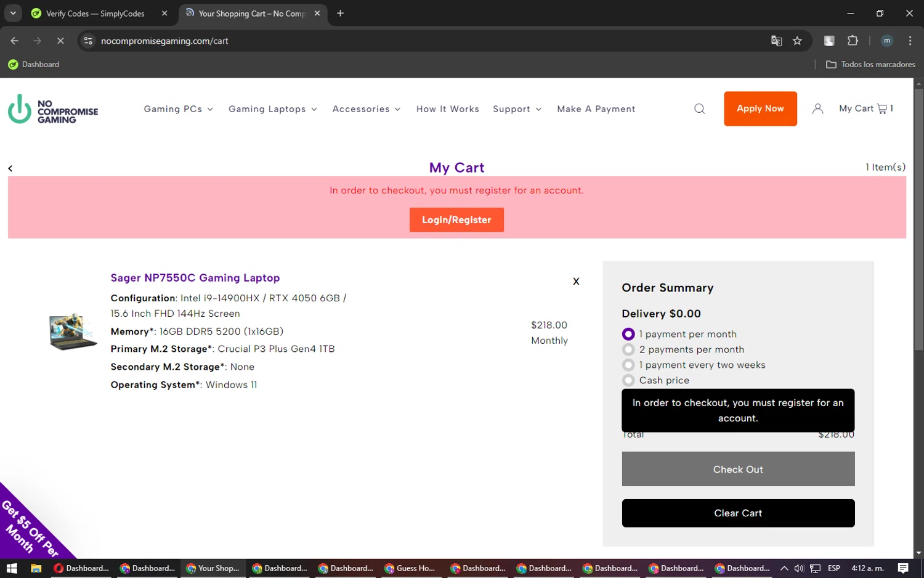Open the Windows Start menu

[x=12, y=568]
